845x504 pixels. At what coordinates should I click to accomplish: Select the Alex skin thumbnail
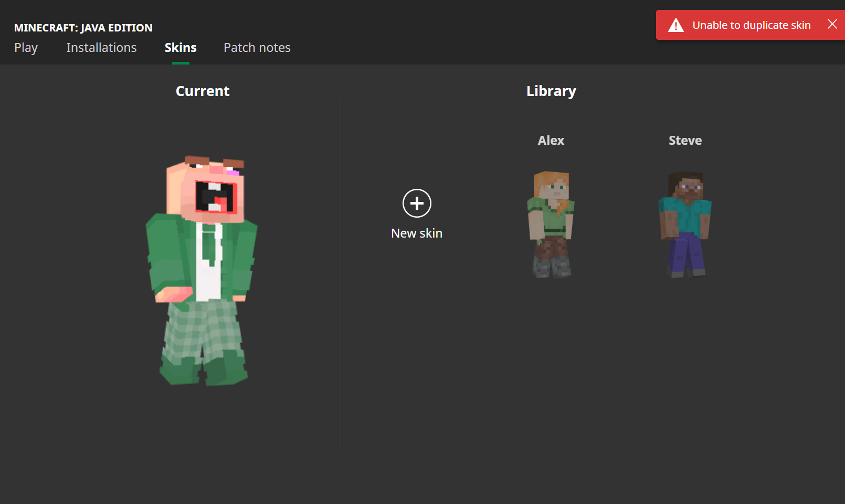(x=551, y=224)
